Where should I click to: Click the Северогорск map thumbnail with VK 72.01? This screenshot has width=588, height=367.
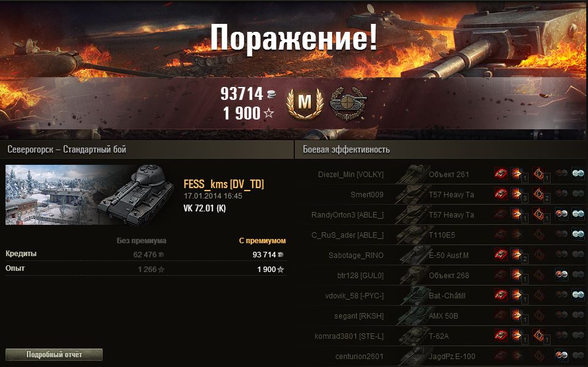[90, 195]
